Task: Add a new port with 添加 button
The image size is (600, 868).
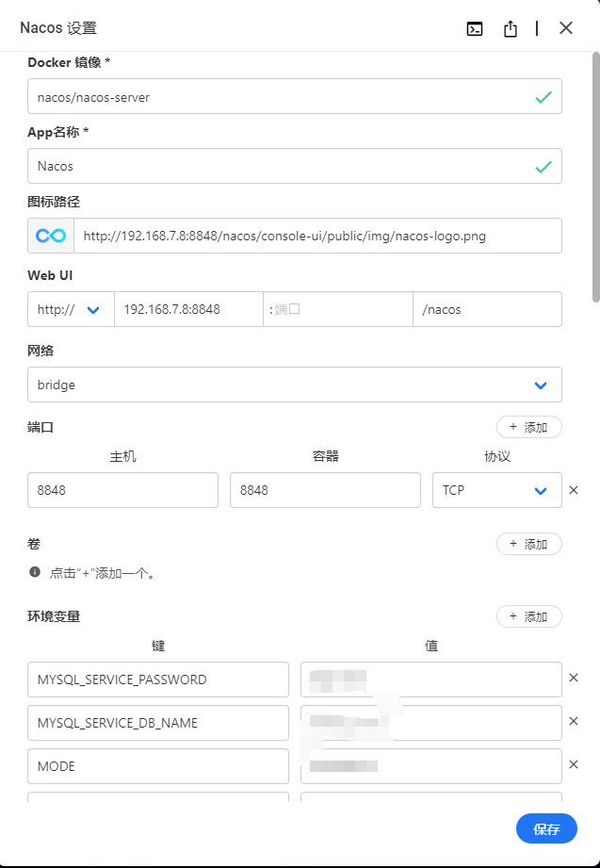Action: point(528,427)
